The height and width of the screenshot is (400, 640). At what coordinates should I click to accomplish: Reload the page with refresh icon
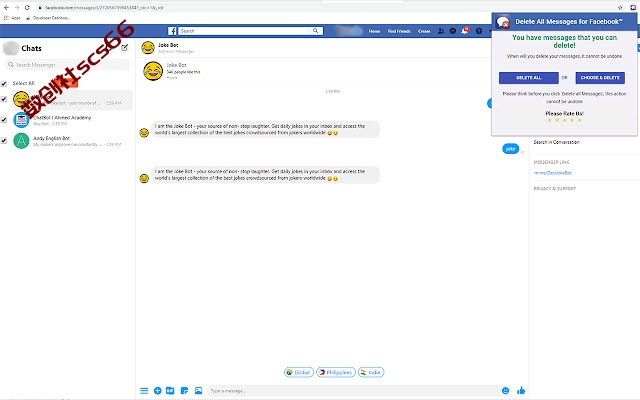point(27,7)
